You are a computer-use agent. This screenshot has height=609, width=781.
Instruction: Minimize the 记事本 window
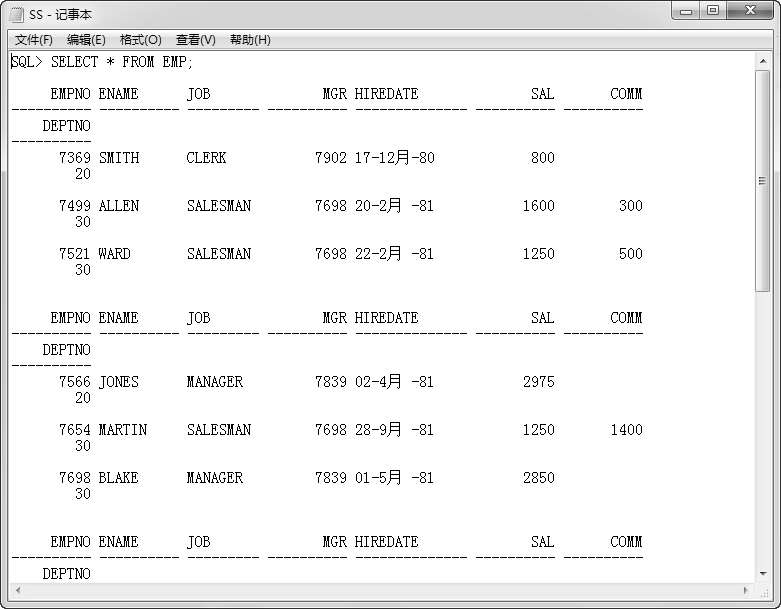[685, 11]
